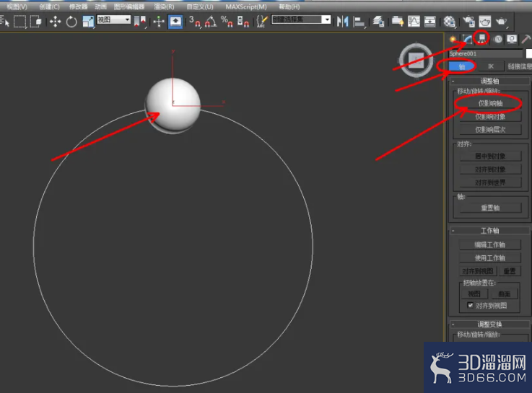Screen dimensions: 532x393
Task: Open the 渲染(R) menu
Action: pos(164,6)
